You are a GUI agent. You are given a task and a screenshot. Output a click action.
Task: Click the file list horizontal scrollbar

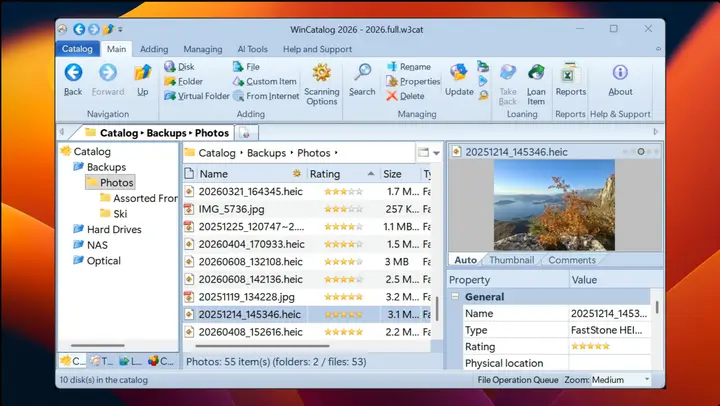(262, 346)
